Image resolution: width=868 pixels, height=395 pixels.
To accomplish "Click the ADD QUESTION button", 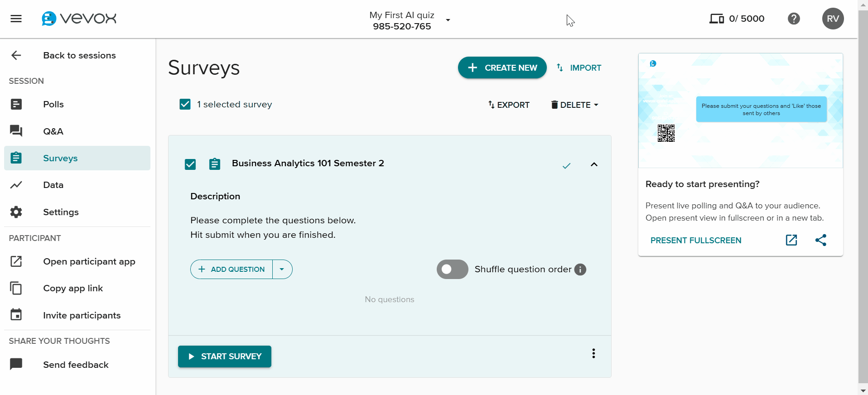I will 231,269.
